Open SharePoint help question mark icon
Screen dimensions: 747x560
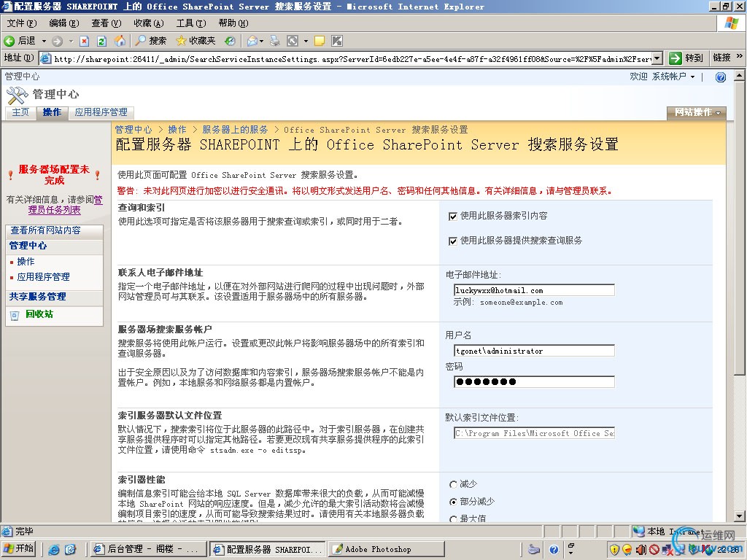click(720, 77)
